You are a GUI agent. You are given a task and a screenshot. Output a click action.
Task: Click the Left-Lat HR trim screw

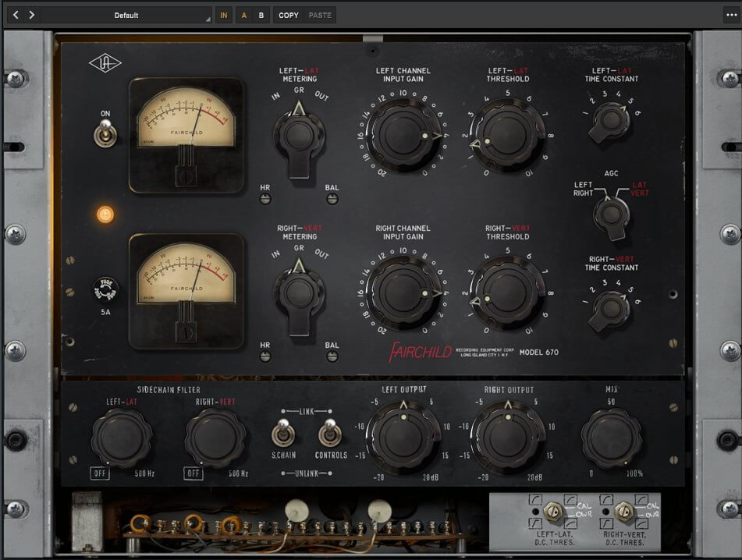point(265,199)
